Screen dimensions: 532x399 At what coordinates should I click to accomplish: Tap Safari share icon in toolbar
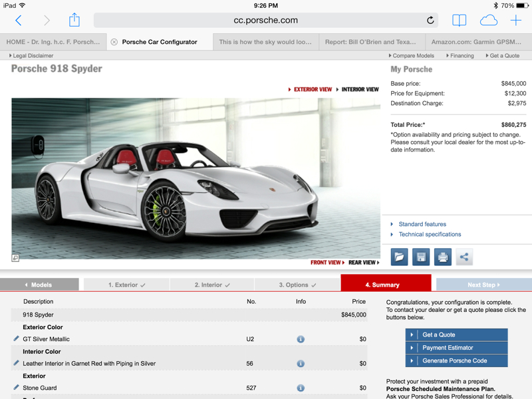click(x=74, y=21)
